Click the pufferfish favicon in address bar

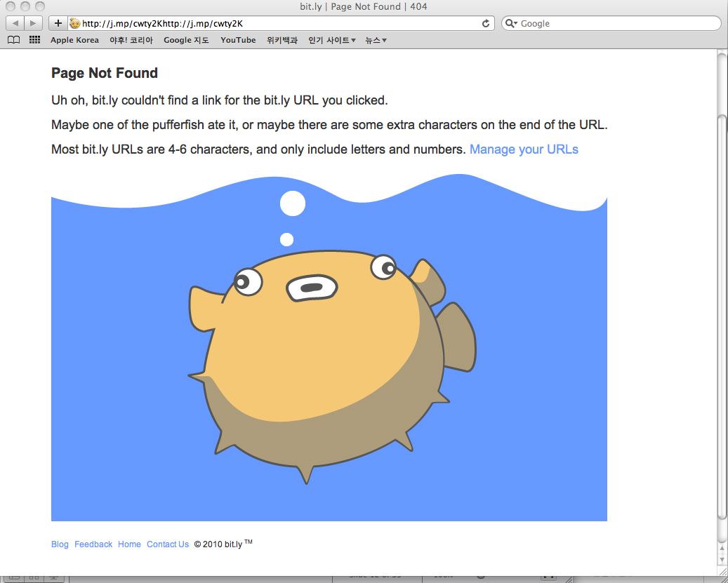click(x=74, y=23)
